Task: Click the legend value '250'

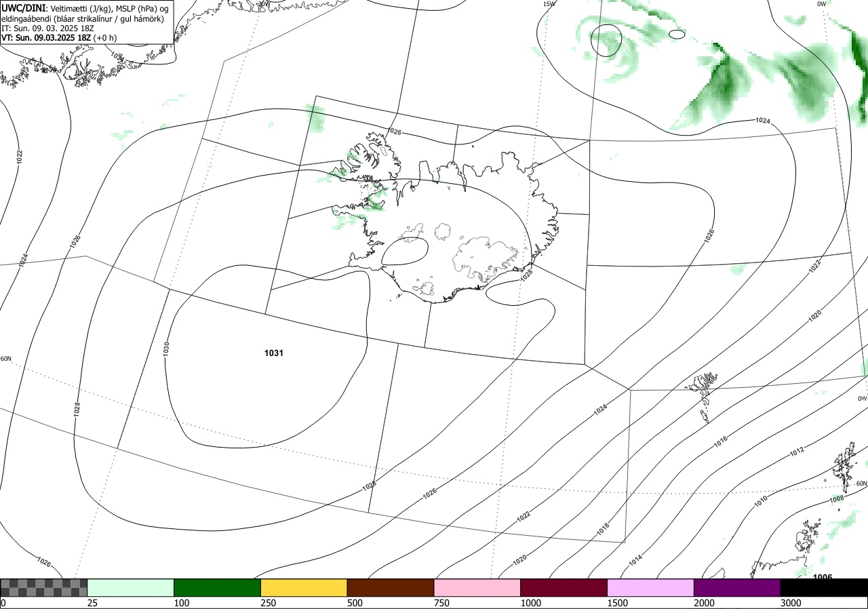Action: [x=269, y=603]
